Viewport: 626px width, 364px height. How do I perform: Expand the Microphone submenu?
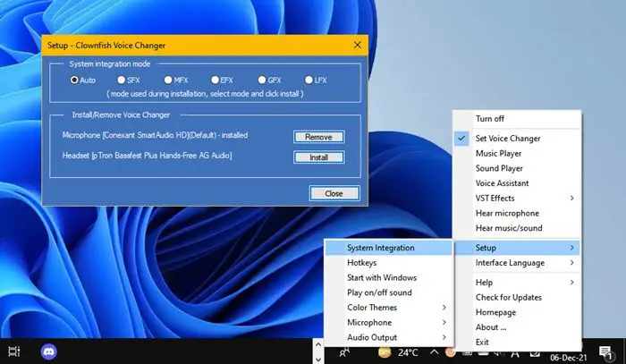(x=389, y=323)
